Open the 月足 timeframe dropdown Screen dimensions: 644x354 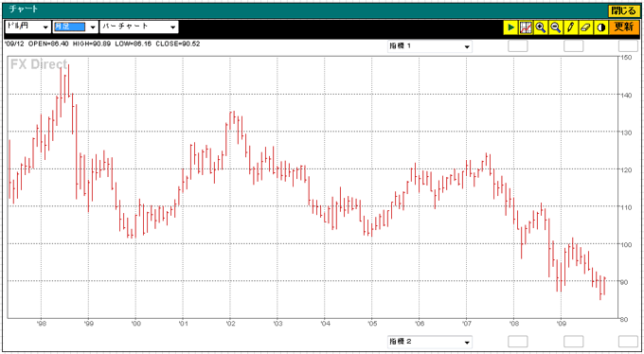[76, 27]
